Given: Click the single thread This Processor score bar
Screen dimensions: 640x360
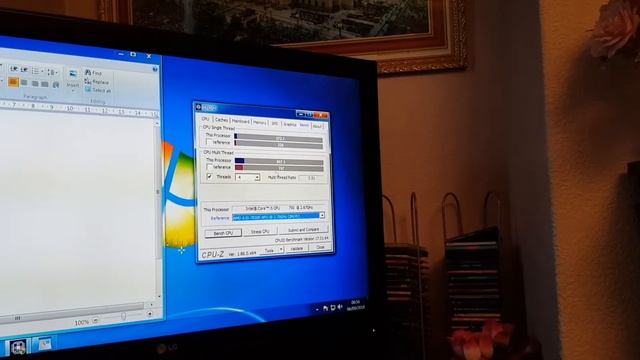Looking at the screenshot, I should [x=279, y=138].
